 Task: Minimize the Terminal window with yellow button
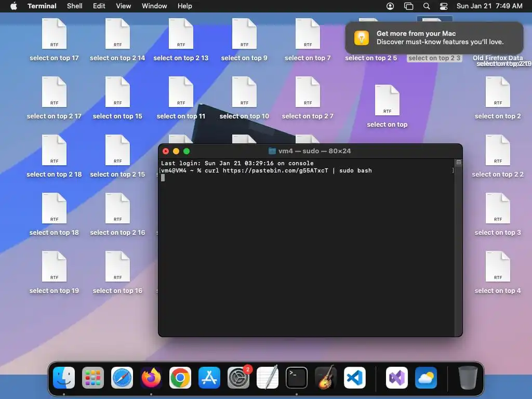click(176, 151)
